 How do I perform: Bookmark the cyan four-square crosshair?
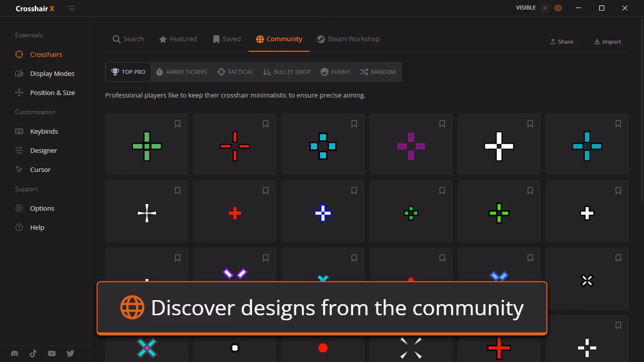[354, 124]
